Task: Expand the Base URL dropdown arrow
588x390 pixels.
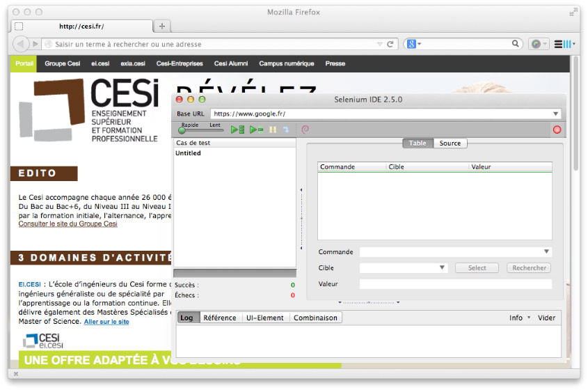Action: pyautogui.click(x=555, y=114)
